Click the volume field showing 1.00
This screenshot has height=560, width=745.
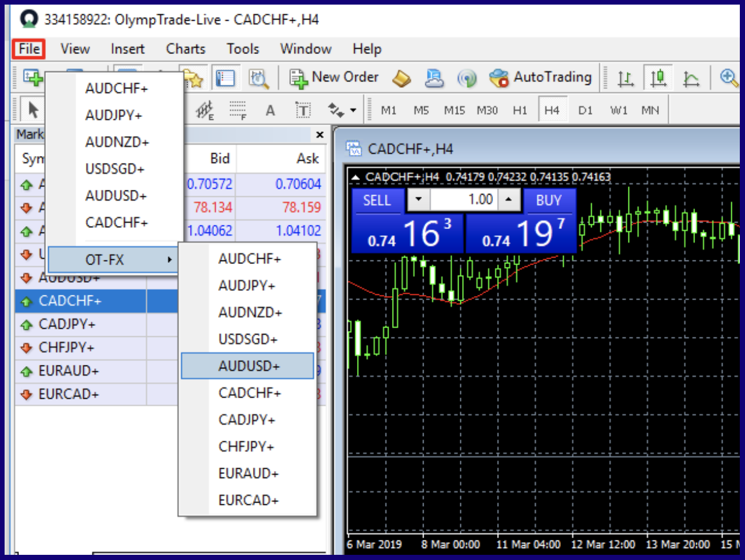[x=464, y=200]
